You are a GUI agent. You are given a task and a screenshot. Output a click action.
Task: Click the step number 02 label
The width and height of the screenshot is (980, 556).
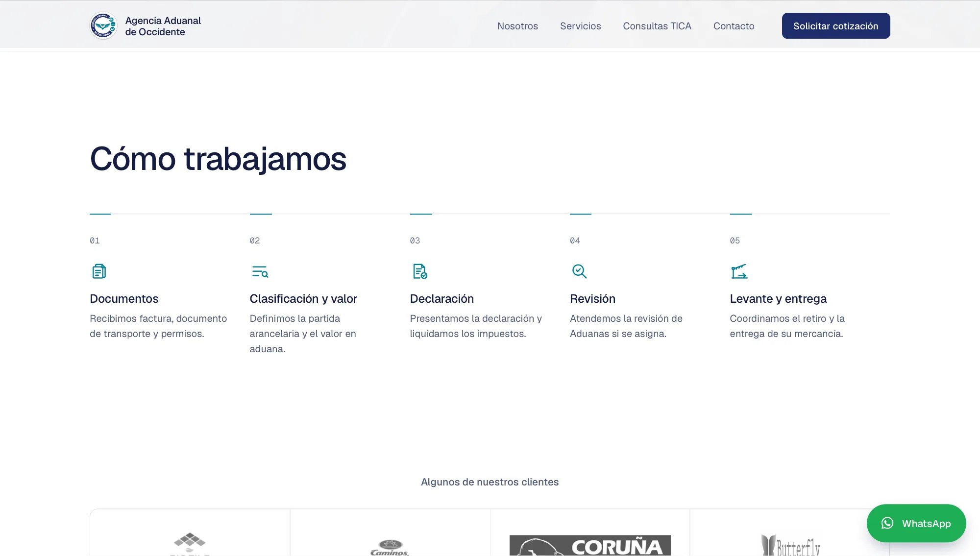click(x=255, y=241)
